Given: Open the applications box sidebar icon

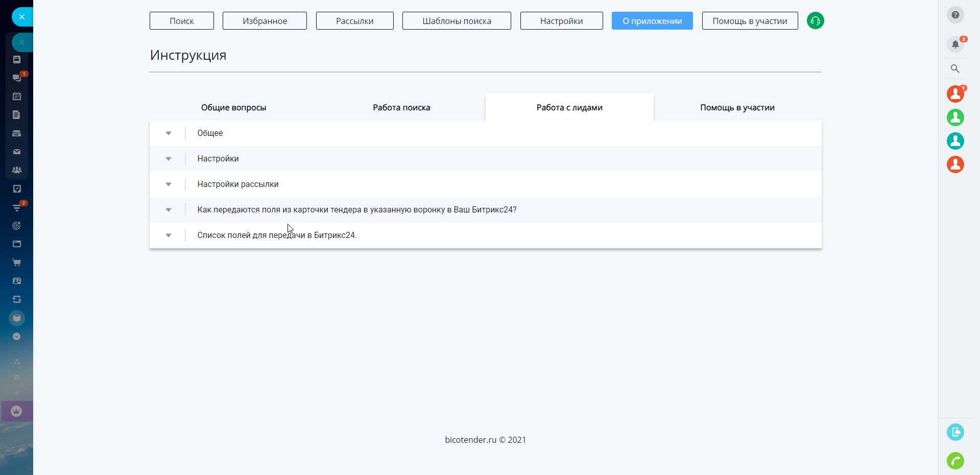Looking at the screenshot, I should 17,318.
